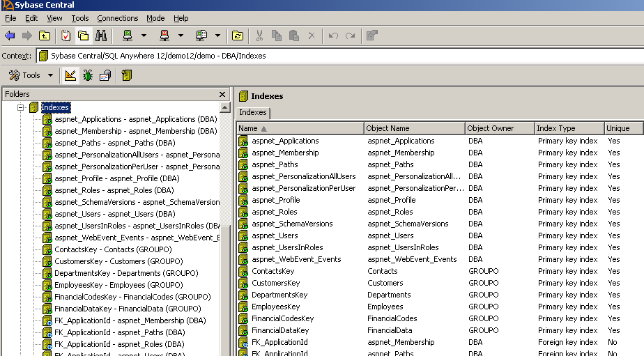Click aspnet_Roles index in list
The width and height of the screenshot is (644, 356).
(275, 212)
